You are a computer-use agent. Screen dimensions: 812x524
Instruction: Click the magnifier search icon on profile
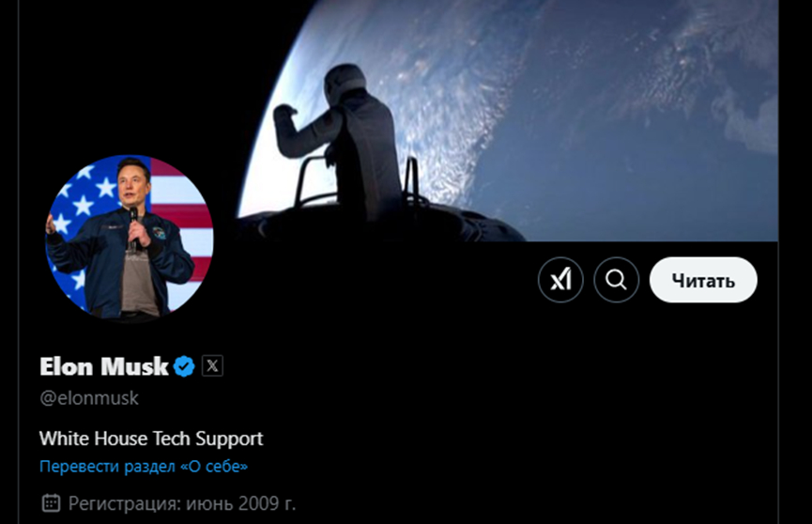point(616,280)
